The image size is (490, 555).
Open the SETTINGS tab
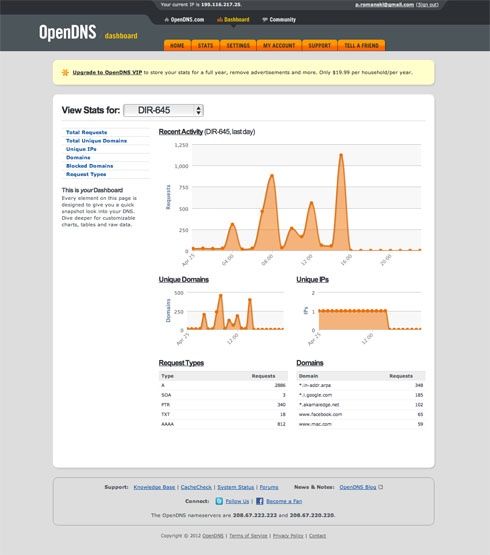[x=238, y=45]
